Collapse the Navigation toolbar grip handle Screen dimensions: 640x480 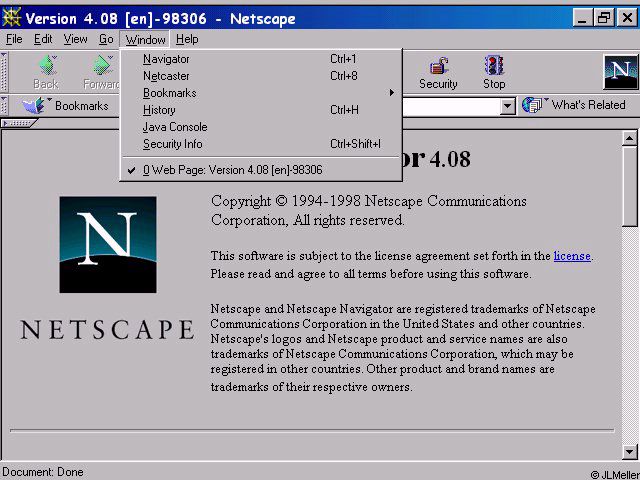click(x=4, y=72)
